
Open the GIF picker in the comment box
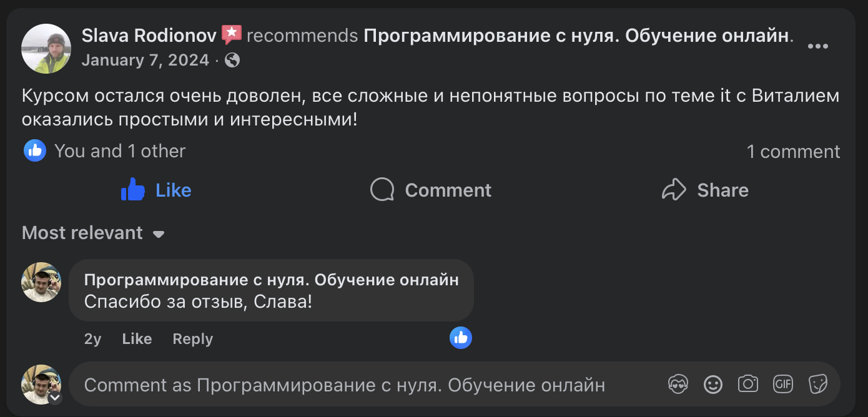click(783, 385)
